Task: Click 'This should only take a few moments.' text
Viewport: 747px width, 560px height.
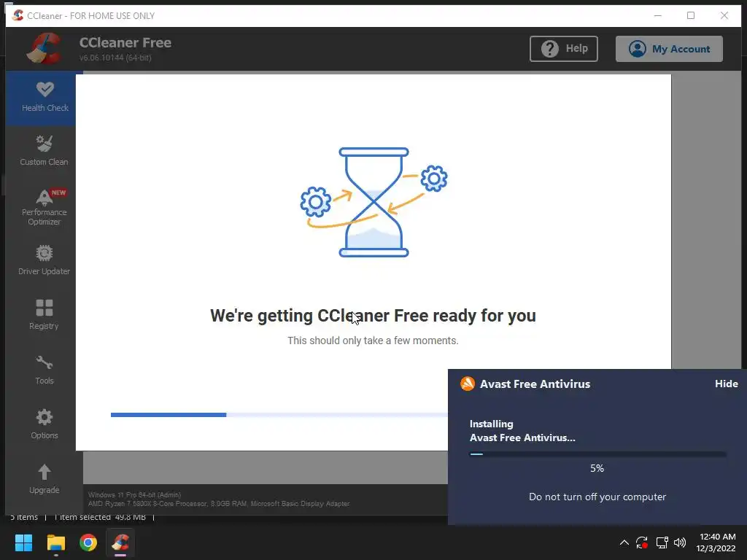Action: point(373,341)
